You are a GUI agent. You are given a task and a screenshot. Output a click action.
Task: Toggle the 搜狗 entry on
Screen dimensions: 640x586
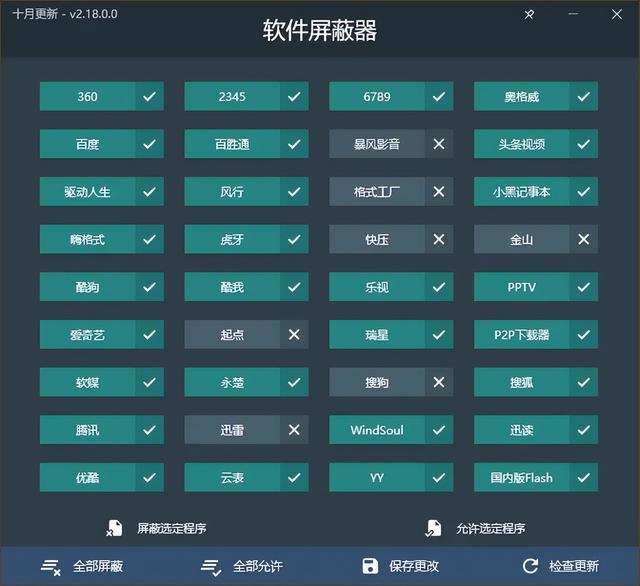tap(439, 382)
